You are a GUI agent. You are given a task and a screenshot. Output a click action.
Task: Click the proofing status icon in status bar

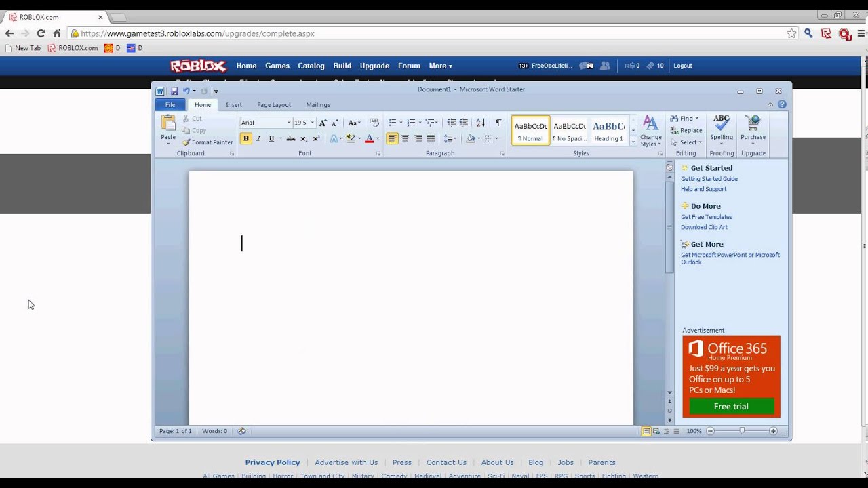[x=241, y=431]
